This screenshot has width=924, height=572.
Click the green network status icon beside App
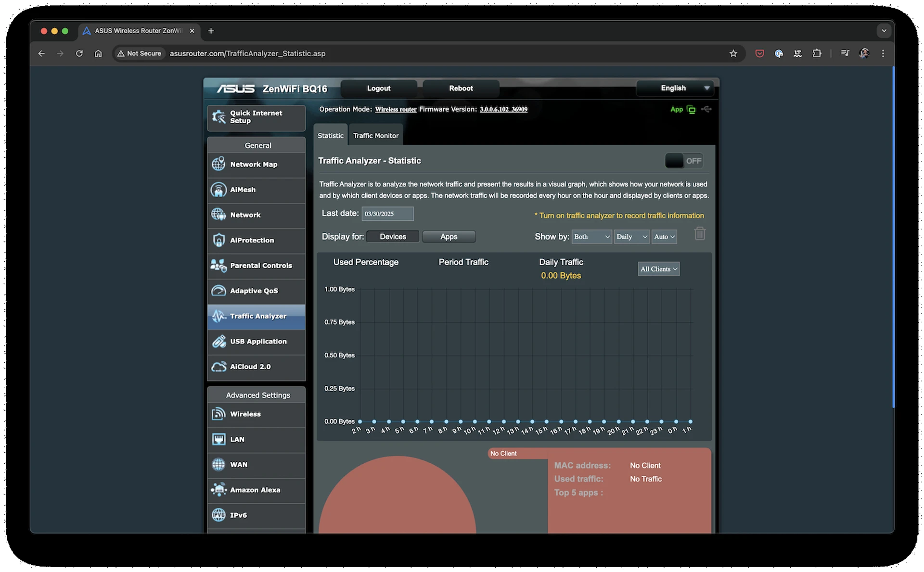(691, 110)
